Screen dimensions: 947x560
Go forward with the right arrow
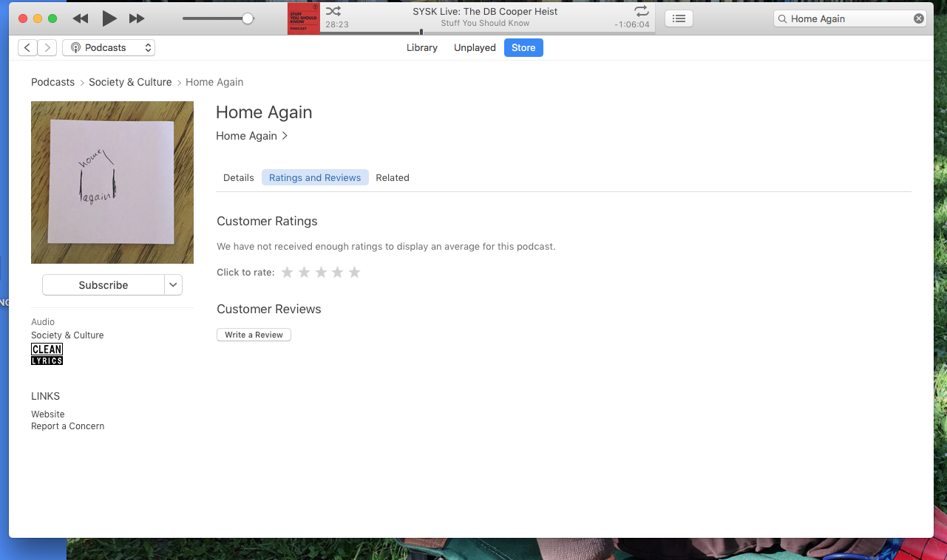(47, 48)
